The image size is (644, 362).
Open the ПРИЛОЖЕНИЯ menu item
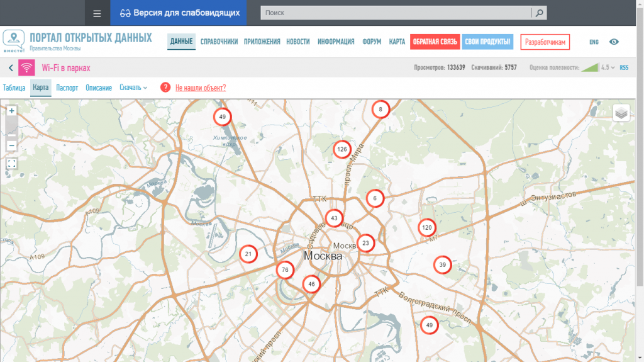pos(262,42)
